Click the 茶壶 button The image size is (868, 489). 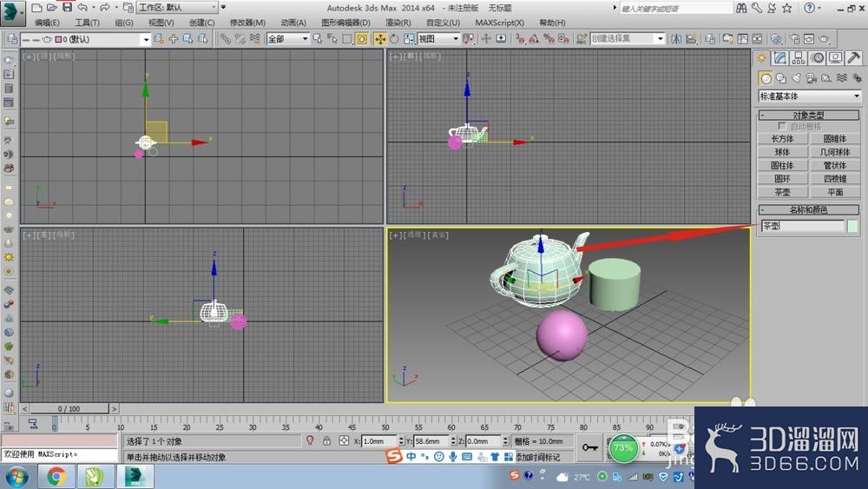pyautogui.click(x=782, y=192)
